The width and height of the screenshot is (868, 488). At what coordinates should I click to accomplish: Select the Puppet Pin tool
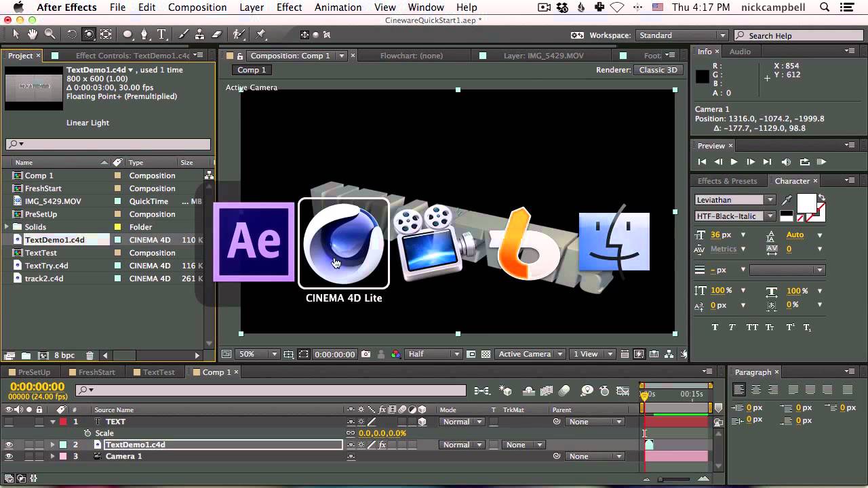[261, 34]
